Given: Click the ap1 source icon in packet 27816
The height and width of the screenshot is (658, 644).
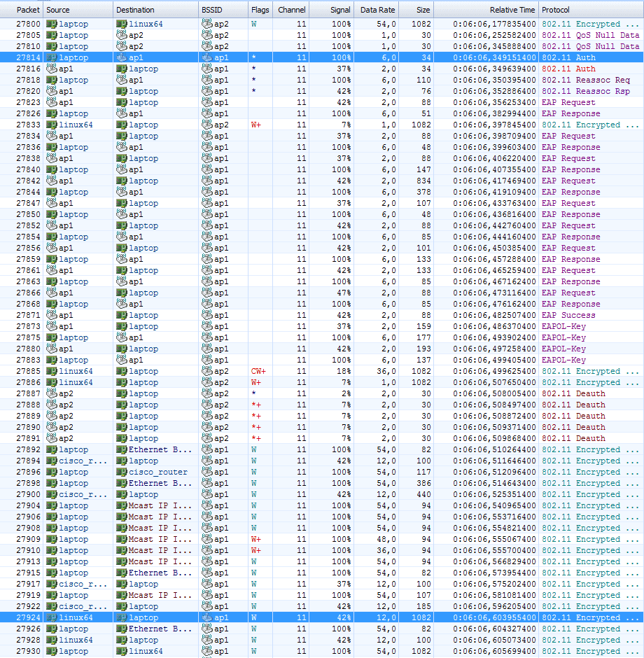Looking at the screenshot, I should click(52, 69).
